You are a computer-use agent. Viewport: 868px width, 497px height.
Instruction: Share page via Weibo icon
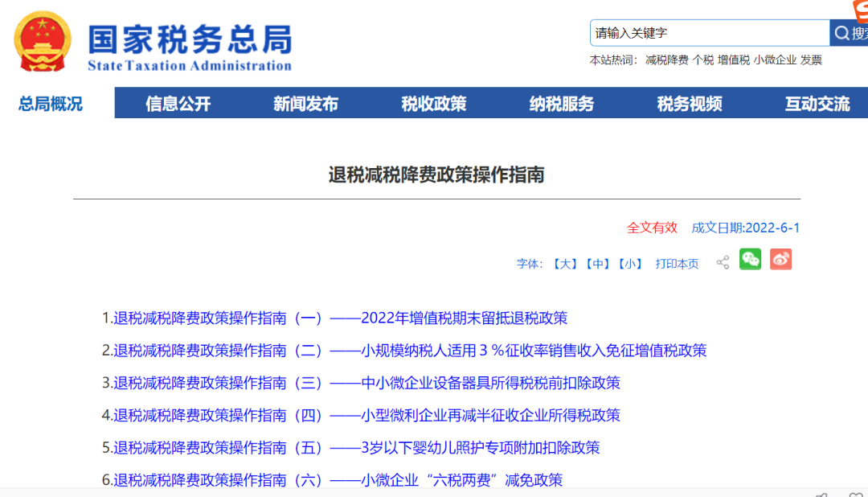[780, 259]
